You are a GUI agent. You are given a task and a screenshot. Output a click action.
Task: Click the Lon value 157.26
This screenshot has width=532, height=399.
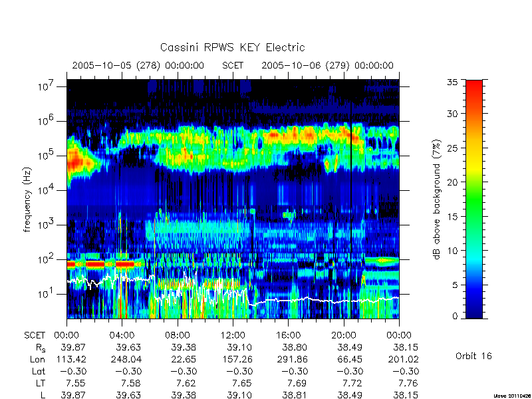click(x=237, y=359)
